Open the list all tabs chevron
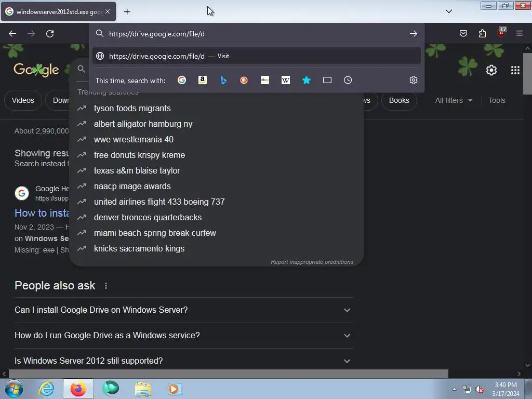This screenshot has width=532, height=399. pos(448,11)
